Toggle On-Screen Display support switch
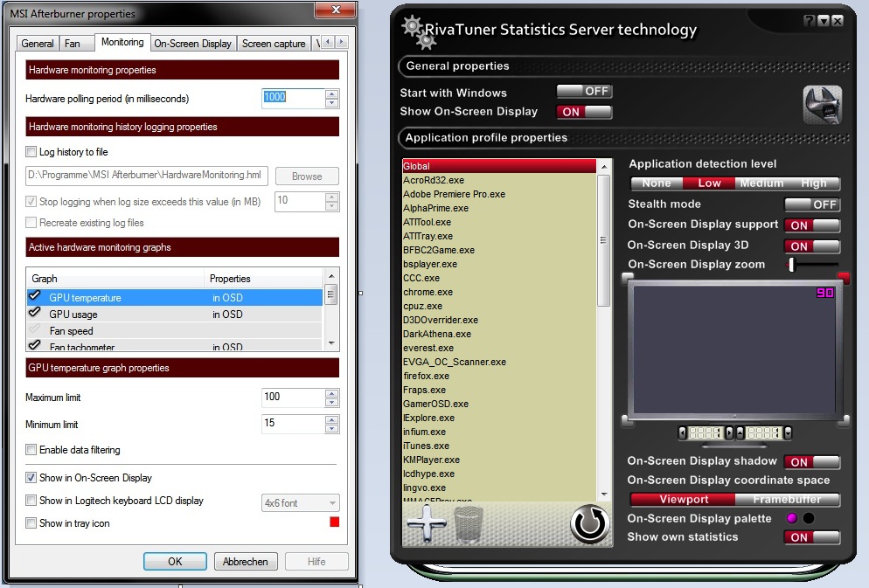Image resolution: width=869 pixels, height=588 pixels. (x=812, y=225)
